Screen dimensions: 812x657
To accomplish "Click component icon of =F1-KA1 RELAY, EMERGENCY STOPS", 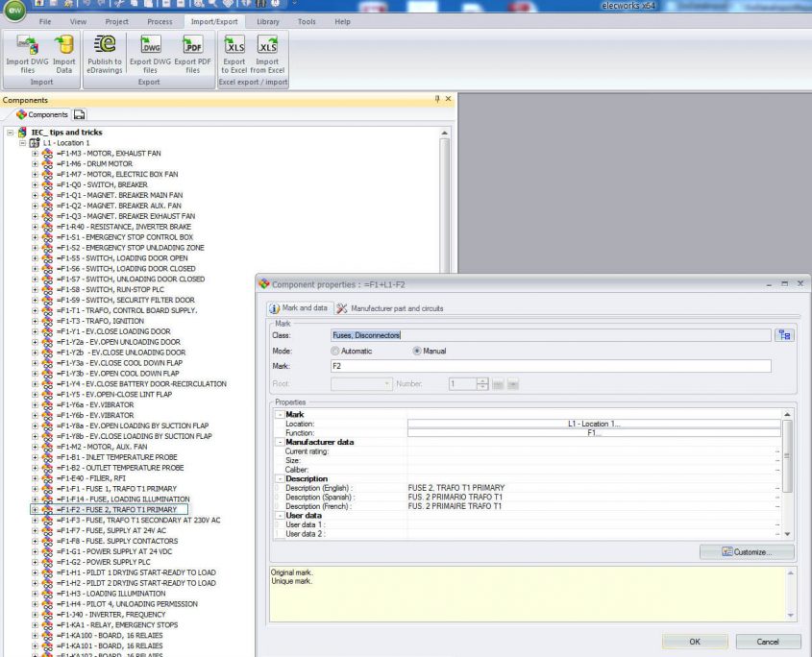I will tap(47, 625).
